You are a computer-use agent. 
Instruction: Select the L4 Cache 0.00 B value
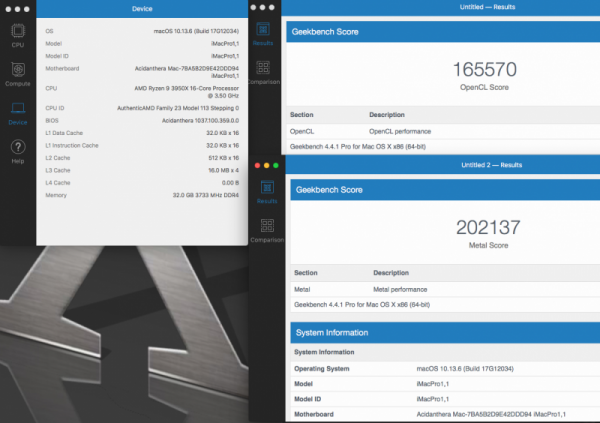(230, 183)
